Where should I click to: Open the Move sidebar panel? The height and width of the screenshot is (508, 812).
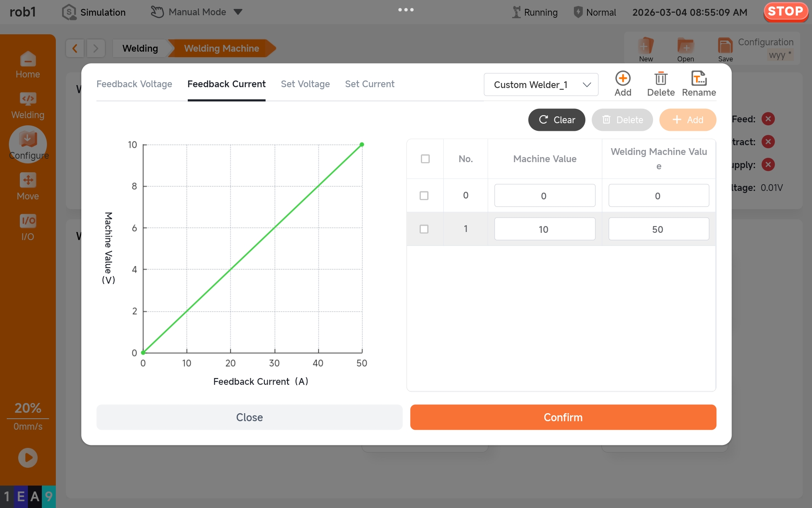(x=28, y=187)
